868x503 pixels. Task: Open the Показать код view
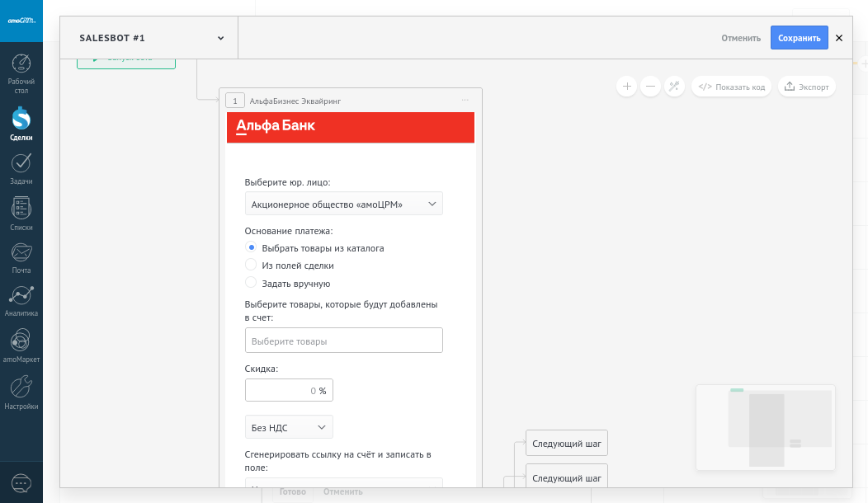tap(731, 87)
